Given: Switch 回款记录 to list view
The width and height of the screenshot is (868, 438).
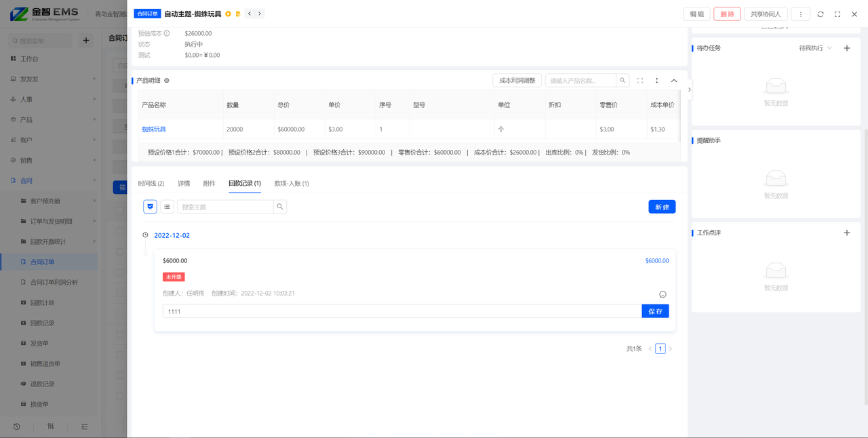Looking at the screenshot, I should (x=167, y=207).
